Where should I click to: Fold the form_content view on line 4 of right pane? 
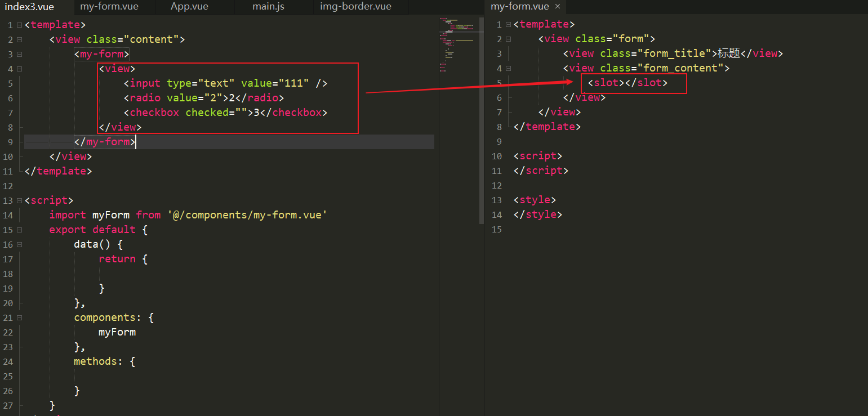pos(509,69)
